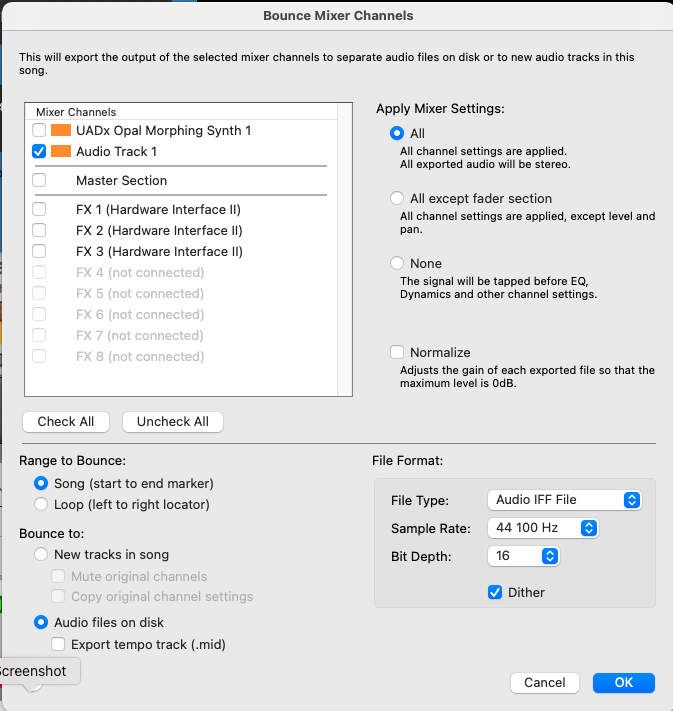Select All except fader section radio button
673x711 pixels.
coord(397,198)
